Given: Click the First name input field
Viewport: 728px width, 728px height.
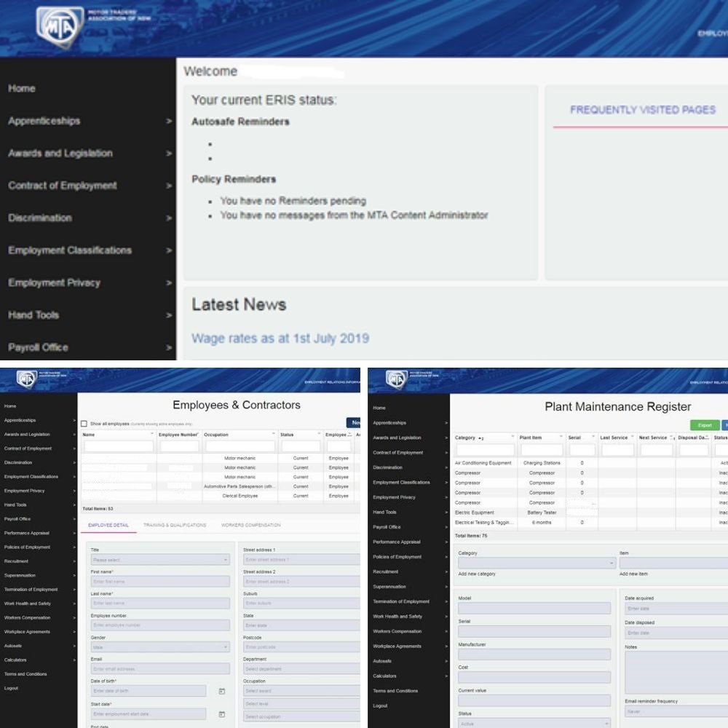Looking at the screenshot, I should click(160, 581).
